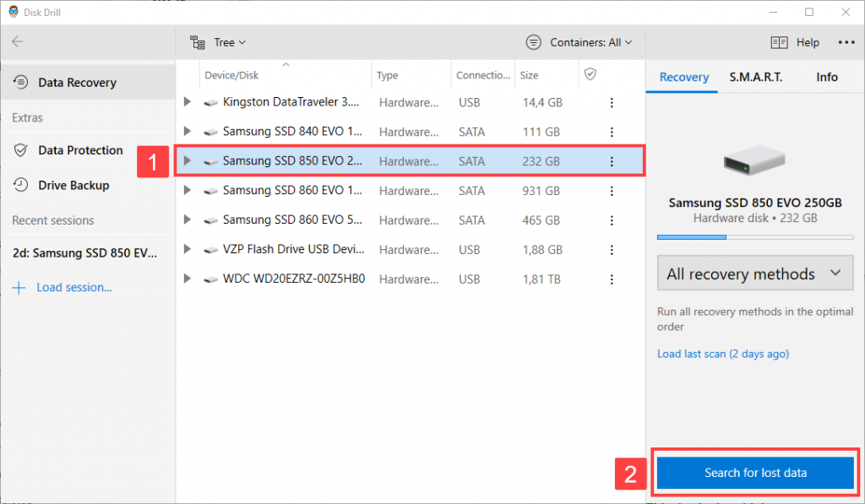Open the Containers: All filter dropdown
The image size is (865, 504).
[579, 41]
